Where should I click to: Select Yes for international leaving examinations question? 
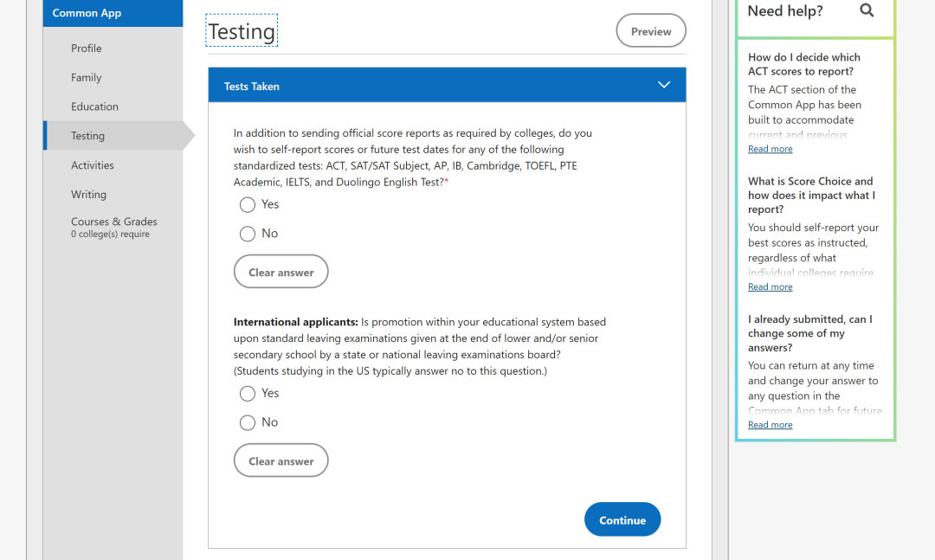pyautogui.click(x=248, y=394)
